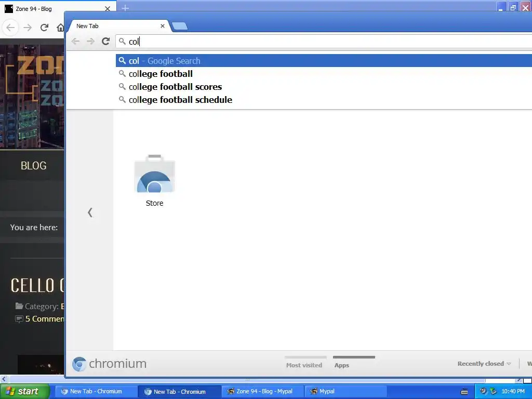Choose the col - Google Search suggestion
Viewport: 532px width, 399px height.
(x=324, y=61)
